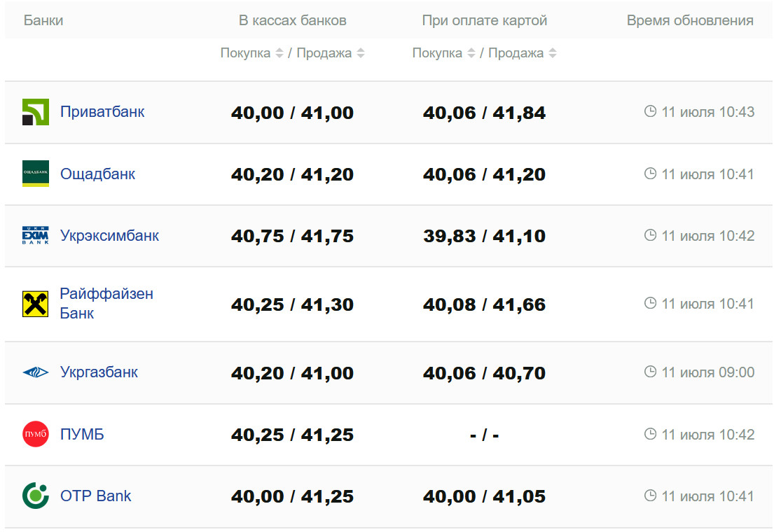Open the OTP Bank link
The image size is (774, 532).
point(95,496)
